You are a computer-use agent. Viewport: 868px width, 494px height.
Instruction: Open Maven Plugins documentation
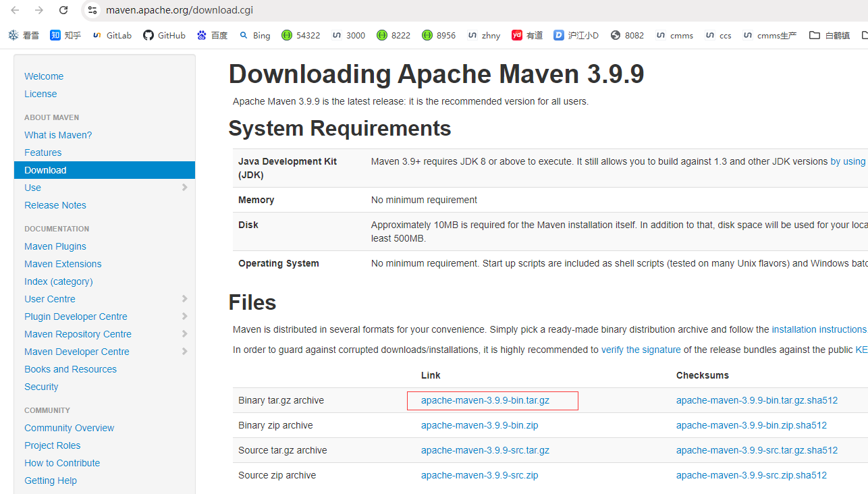[x=55, y=246]
